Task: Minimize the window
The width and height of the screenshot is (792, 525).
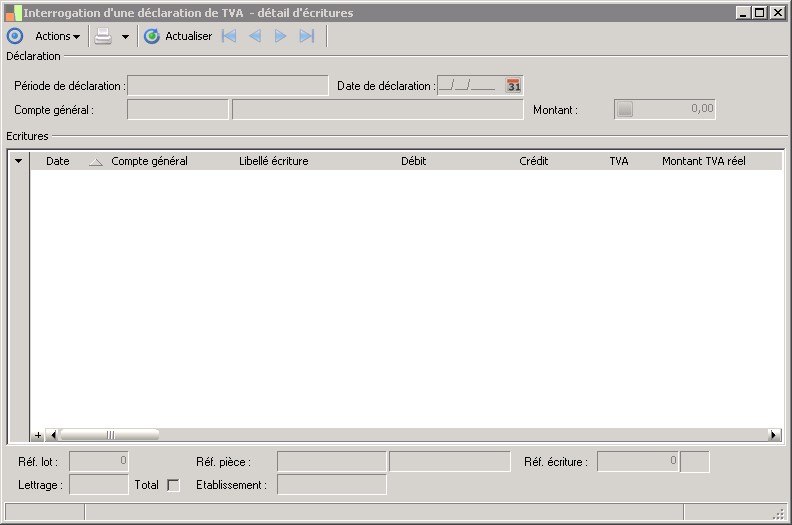Action: tap(742, 13)
